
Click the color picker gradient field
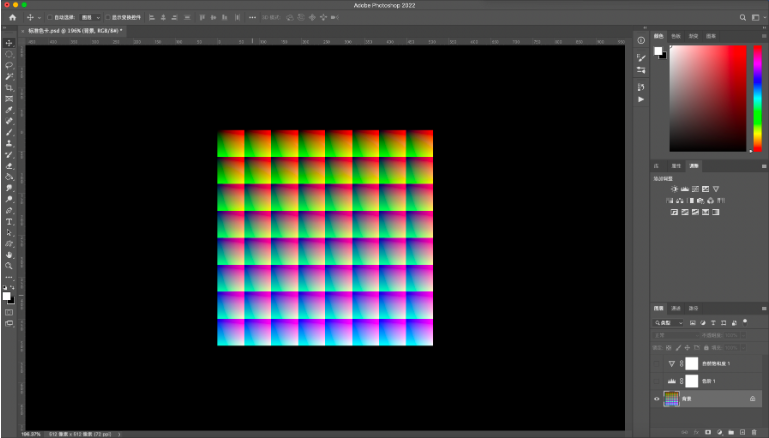click(708, 98)
